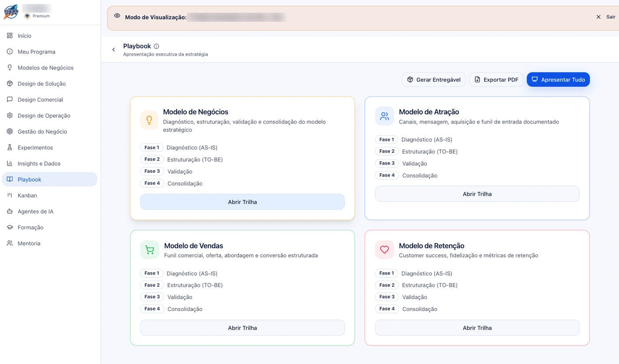619x364 pixels.
Task: Click Validação text in Modelo de Vendas card
Action: 180,297
